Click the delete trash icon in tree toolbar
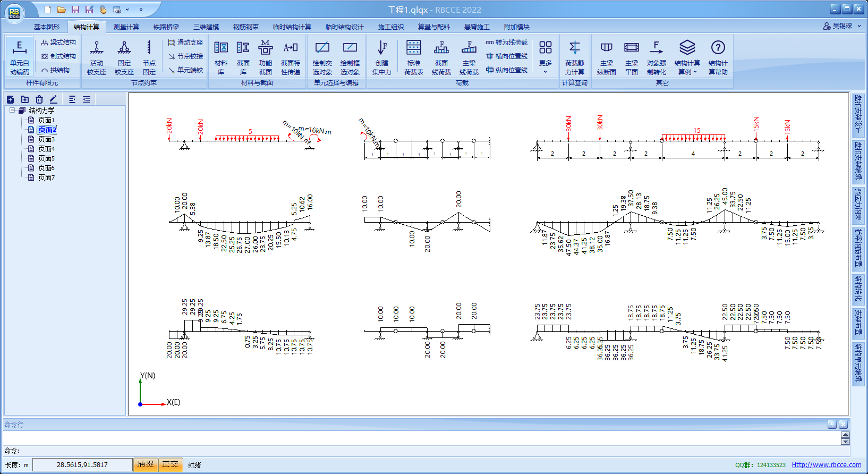 [39, 99]
